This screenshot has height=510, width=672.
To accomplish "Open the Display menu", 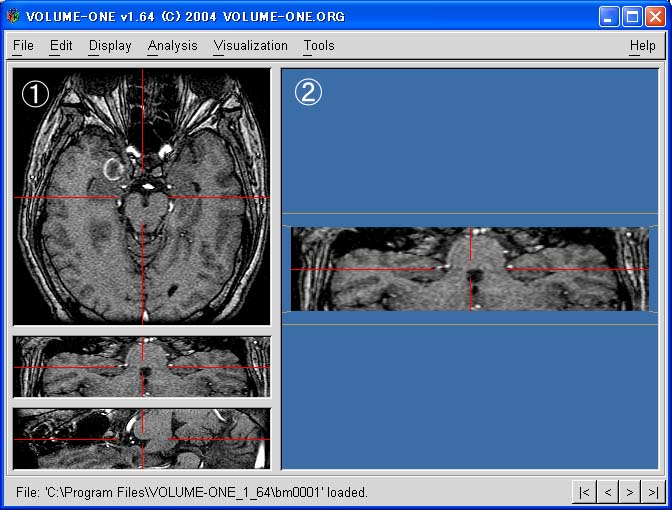I will pos(110,45).
